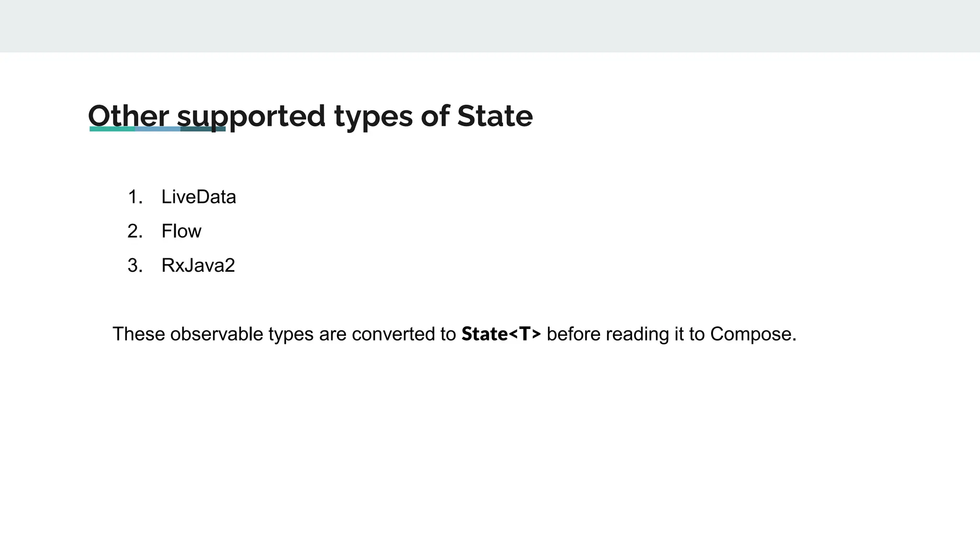Click list number 2 marker
This screenshot has width=980, height=551.
point(135,231)
